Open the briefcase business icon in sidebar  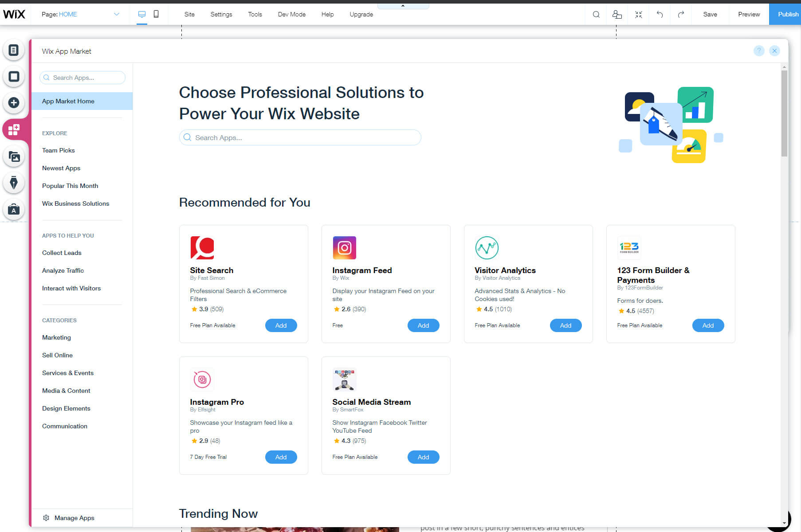(14, 209)
